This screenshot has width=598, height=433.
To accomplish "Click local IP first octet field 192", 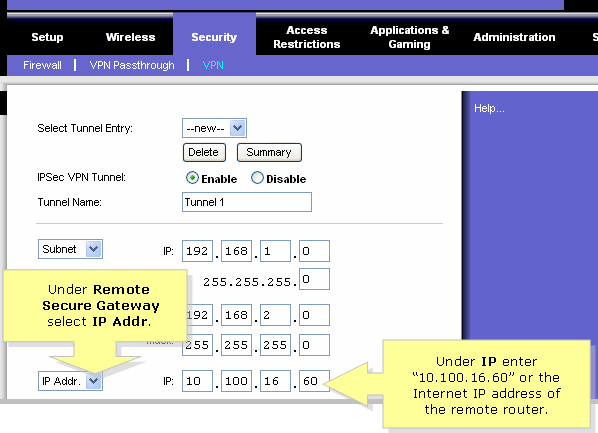I will coord(197,251).
